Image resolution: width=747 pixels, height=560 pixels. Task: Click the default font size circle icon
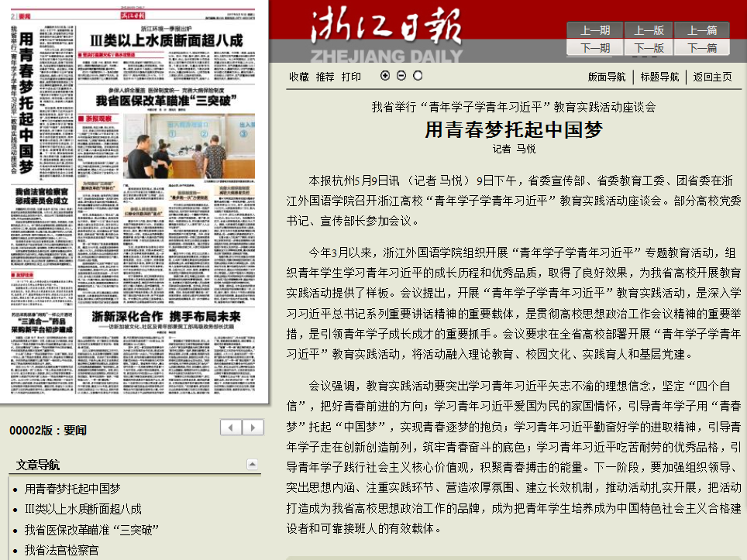[418, 76]
